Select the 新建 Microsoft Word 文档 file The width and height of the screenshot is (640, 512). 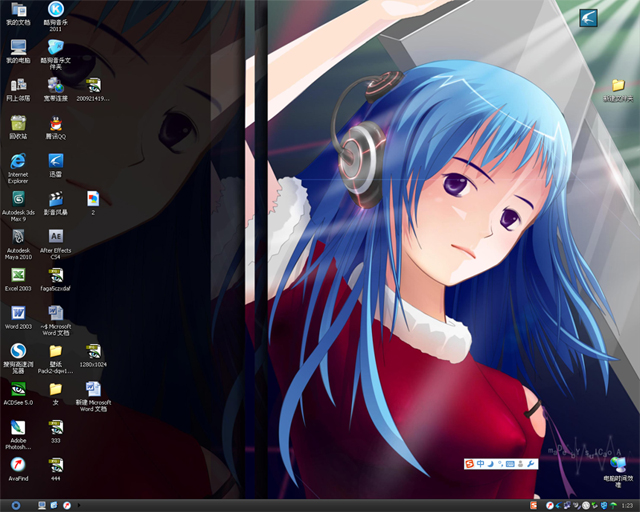[x=93, y=396]
